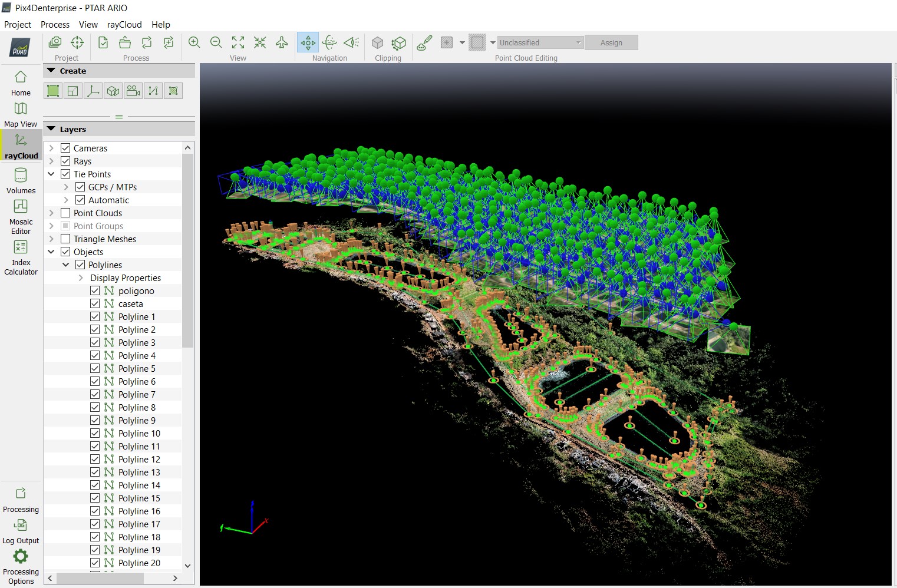Click the New Polyline create icon
This screenshot has width=897, height=588.
click(153, 91)
